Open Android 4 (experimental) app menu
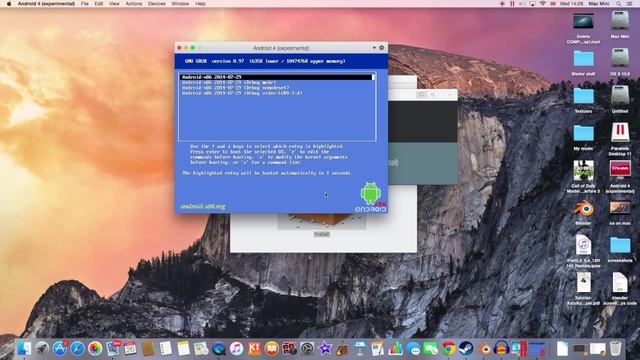The image size is (640, 360). 46,4
